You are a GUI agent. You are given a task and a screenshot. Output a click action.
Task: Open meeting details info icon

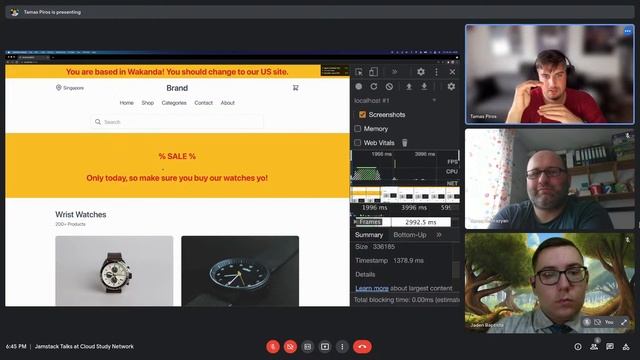pos(578,347)
